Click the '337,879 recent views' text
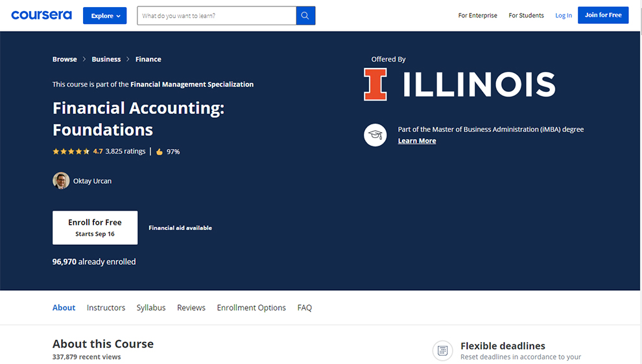This screenshot has height=364, width=642. click(x=87, y=357)
